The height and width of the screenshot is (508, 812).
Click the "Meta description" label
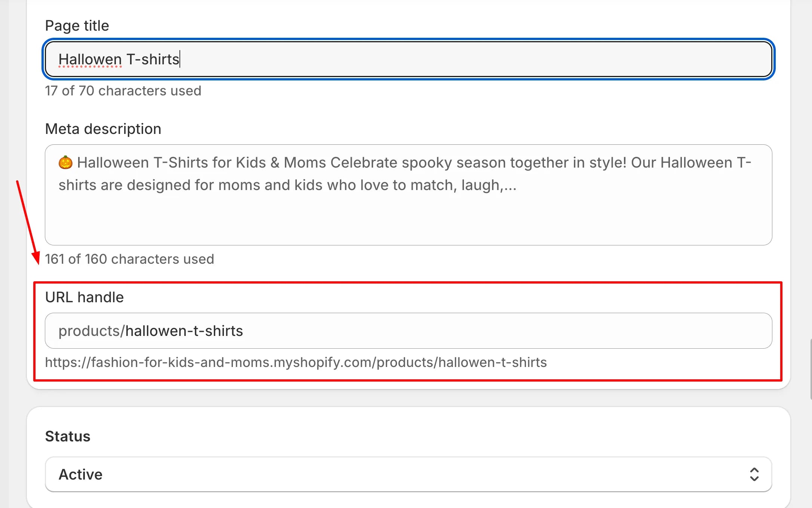click(x=103, y=129)
